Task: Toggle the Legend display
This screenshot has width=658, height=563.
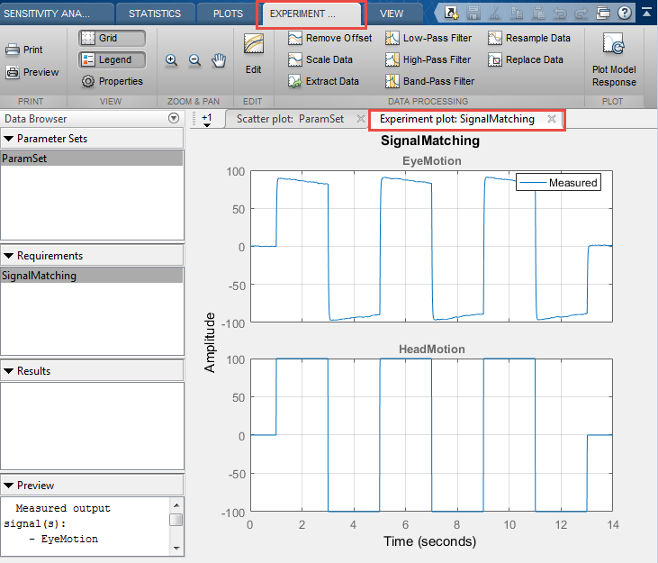Action: [112, 60]
